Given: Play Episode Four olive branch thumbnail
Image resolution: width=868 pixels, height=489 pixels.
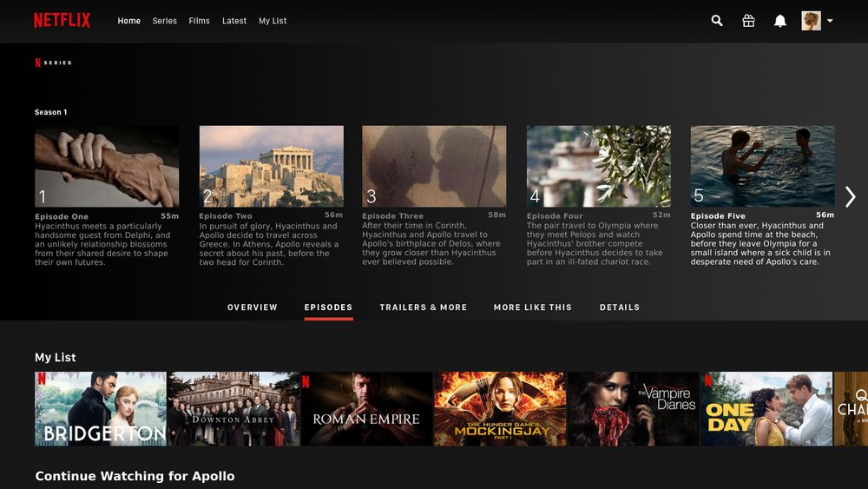Looking at the screenshot, I should click(598, 166).
